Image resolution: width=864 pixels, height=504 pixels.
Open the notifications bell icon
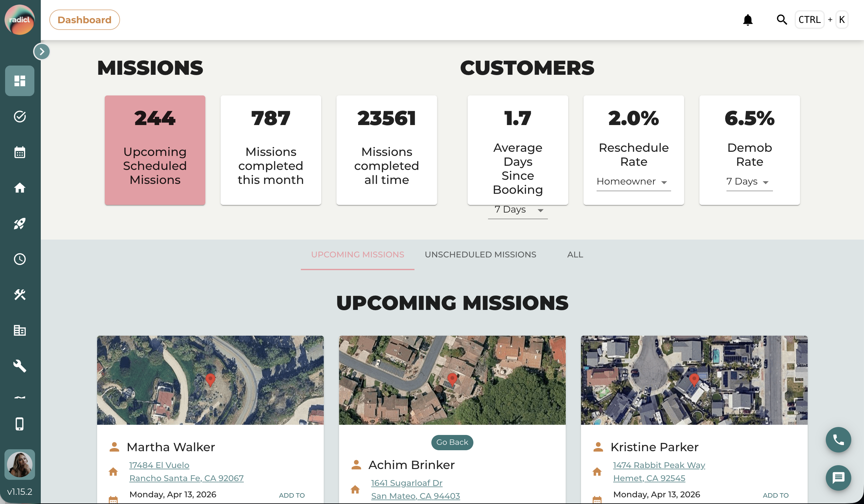tap(748, 19)
